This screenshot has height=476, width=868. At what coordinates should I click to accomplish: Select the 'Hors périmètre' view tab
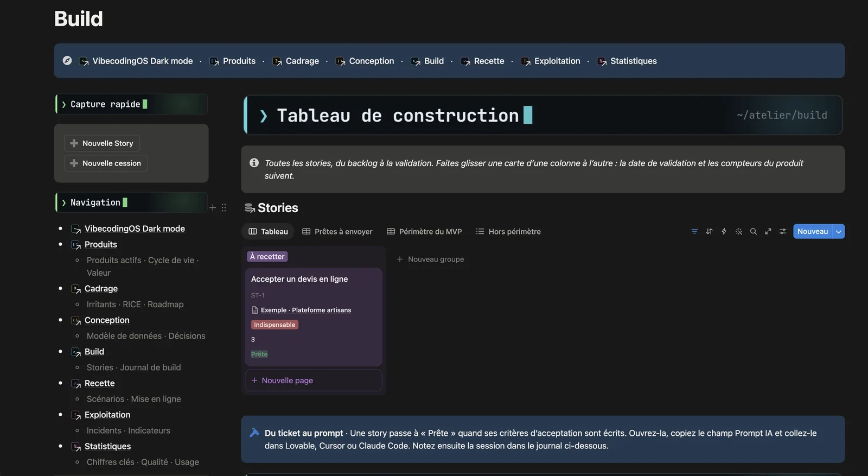click(508, 231)
